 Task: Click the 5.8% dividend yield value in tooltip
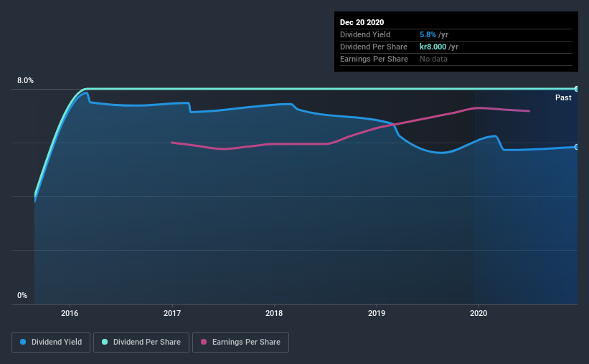tap(428, 34)
